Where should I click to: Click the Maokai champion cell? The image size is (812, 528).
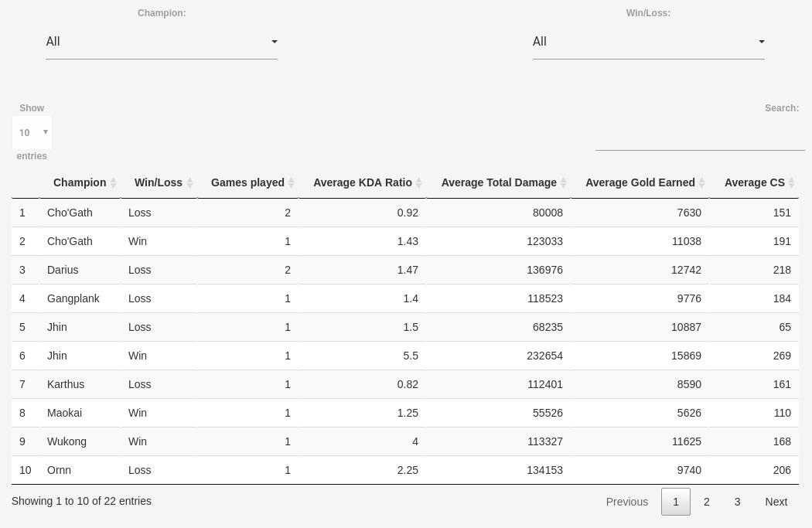pos(64,413)
